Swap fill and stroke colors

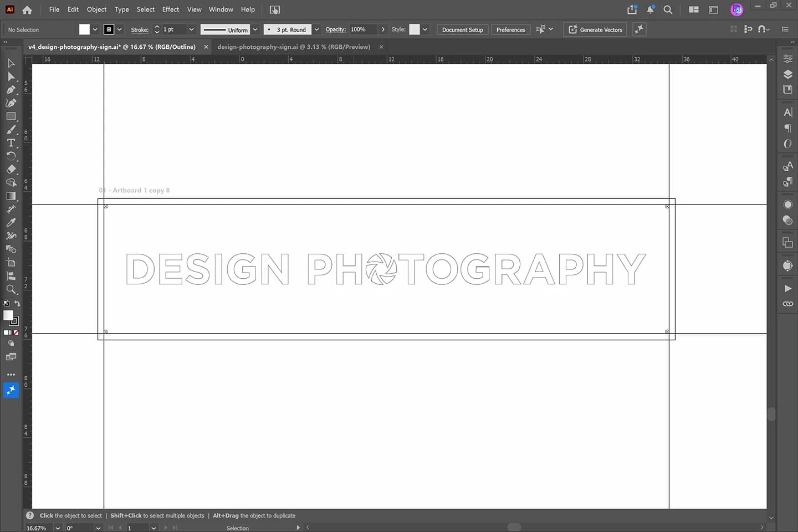pyautogui.click(x=17, y=304)
